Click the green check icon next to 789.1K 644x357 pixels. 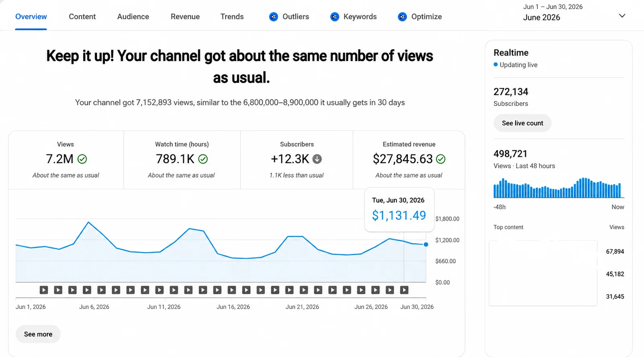[x=203, y=159]
